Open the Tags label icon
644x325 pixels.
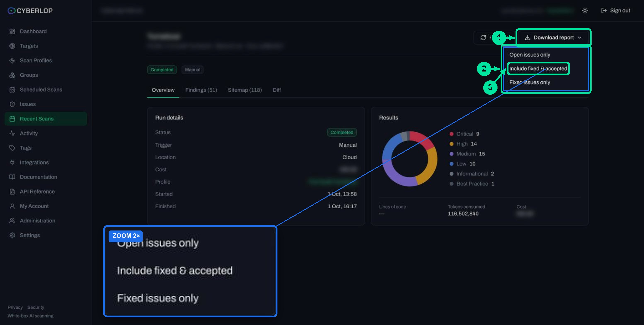coord(12,148)
